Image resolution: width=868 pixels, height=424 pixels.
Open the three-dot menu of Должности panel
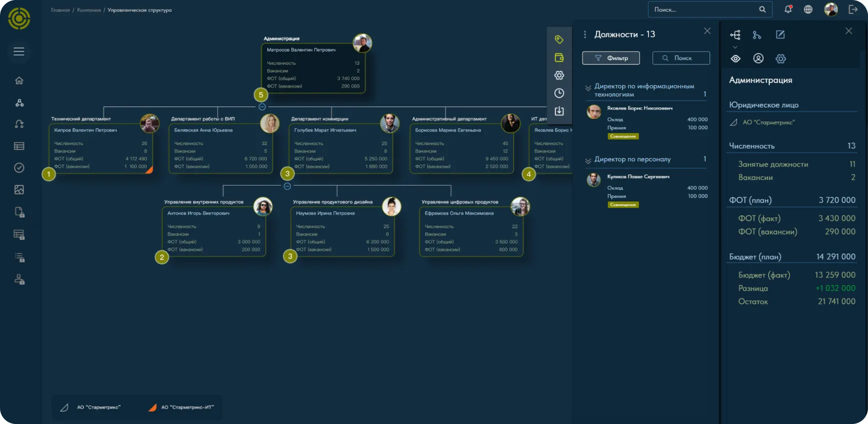point(585,34)
